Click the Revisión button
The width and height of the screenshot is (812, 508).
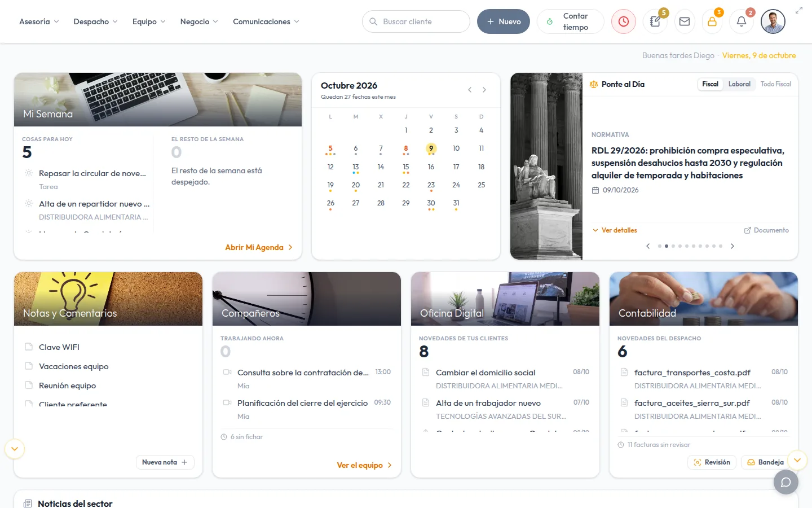tap(712, 462)
